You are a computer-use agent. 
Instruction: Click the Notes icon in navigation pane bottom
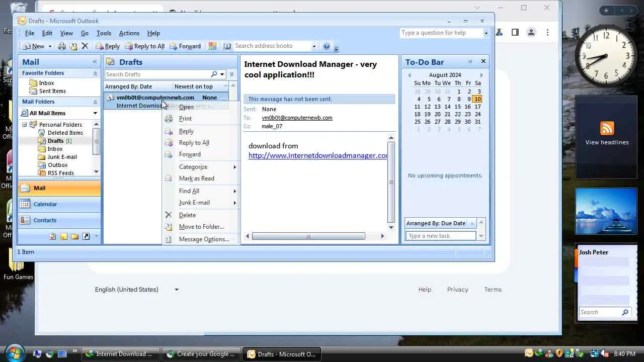[64, 236]
